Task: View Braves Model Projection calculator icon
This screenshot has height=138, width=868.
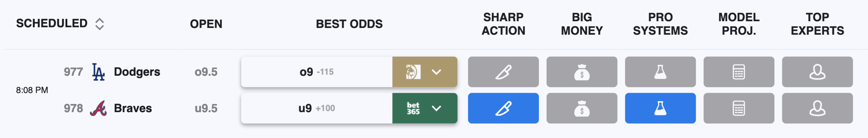Action: pyautogui.click(x=739, y=108)
